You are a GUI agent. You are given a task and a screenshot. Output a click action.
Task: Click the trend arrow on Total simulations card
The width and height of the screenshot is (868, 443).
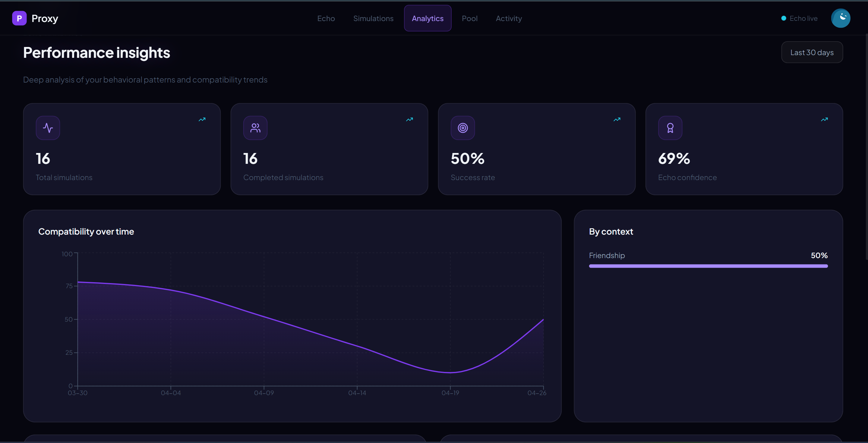[202, 120]
